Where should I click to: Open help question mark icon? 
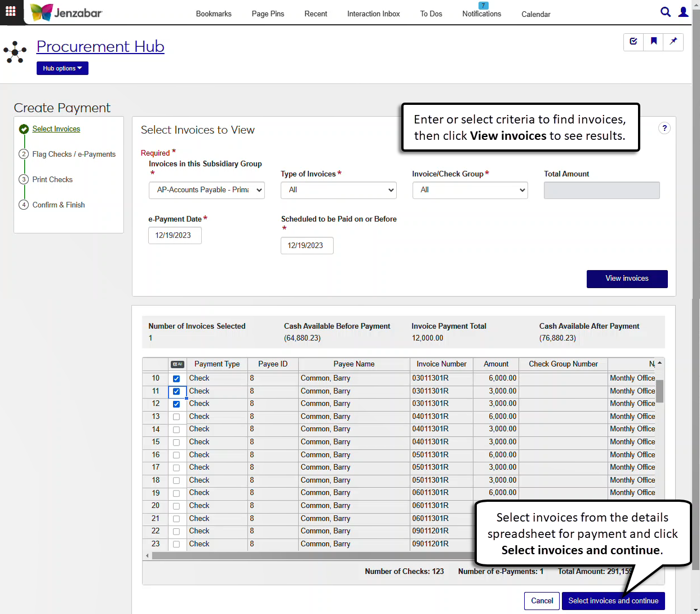(x=664, y=128)
